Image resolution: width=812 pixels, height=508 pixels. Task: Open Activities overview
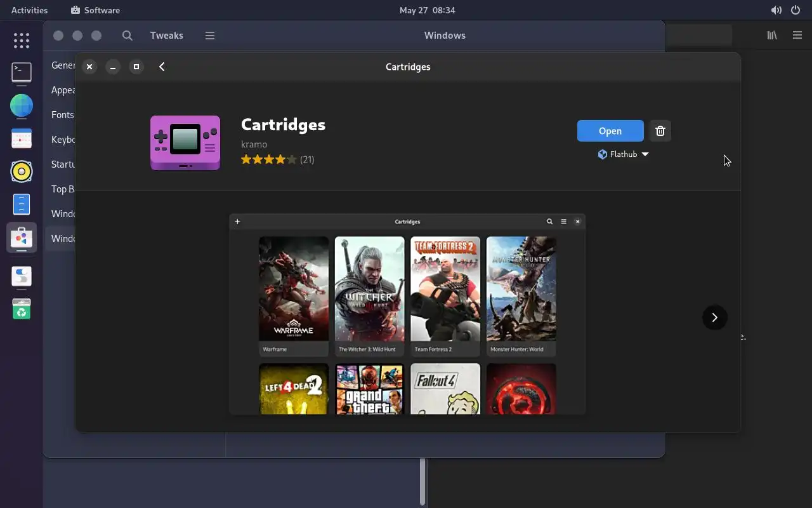29,10
